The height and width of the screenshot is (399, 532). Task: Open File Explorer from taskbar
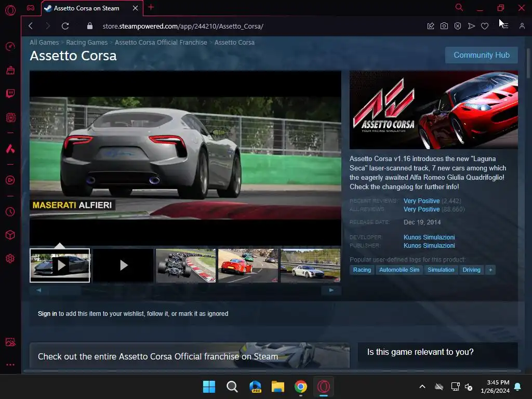tap(278, 387)
